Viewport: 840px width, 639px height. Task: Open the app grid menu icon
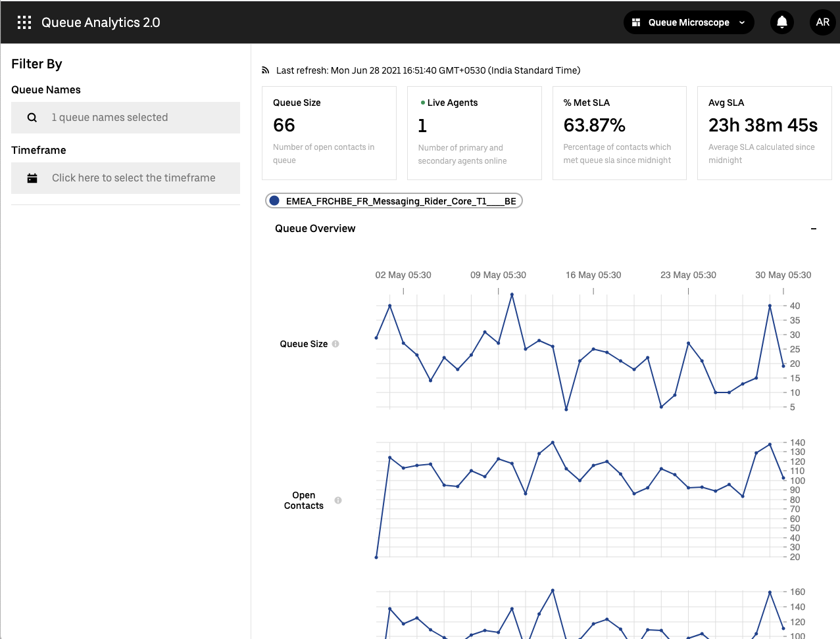pyautogui.click(x=24, y=22)
